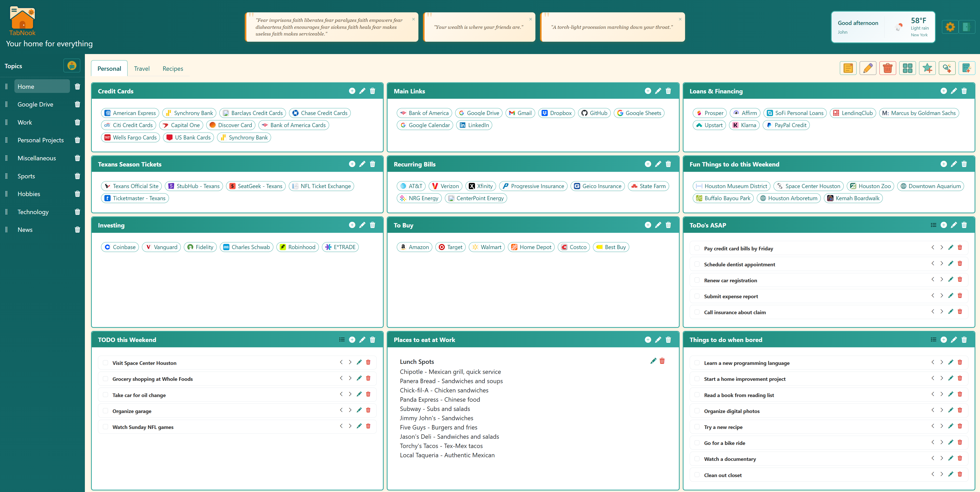Open the grid layout icon in the toolbar
The height and width of the screenshot is (492, 980).
coord(907,68)
